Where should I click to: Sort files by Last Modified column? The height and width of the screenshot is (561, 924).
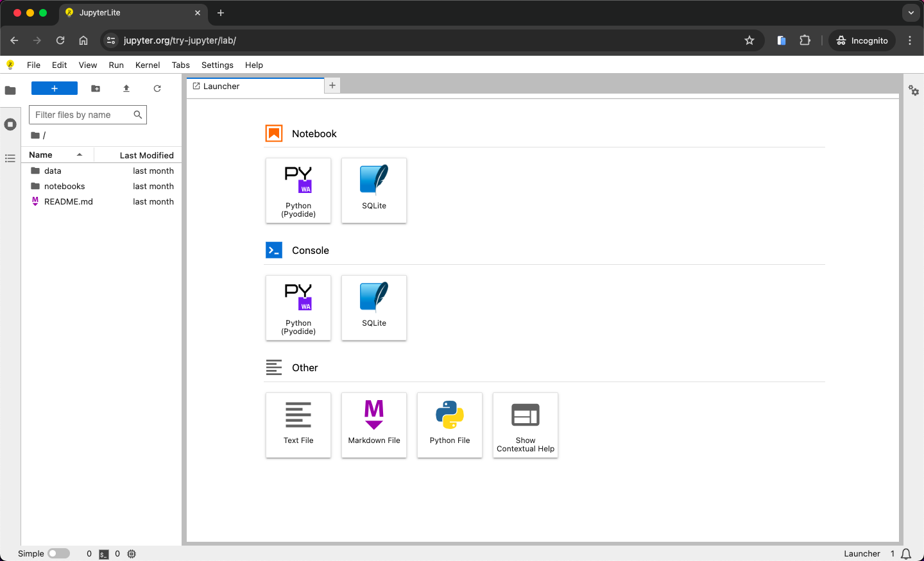138,155
